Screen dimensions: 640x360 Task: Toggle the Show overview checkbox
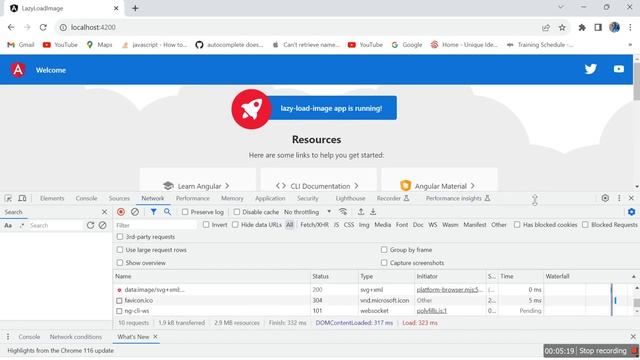(x=120, y=263)
